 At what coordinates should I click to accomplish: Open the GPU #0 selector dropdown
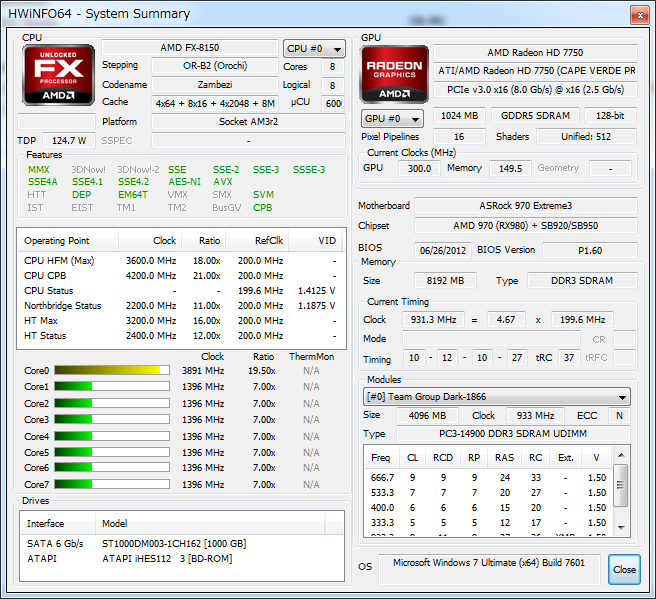point(392,118)
